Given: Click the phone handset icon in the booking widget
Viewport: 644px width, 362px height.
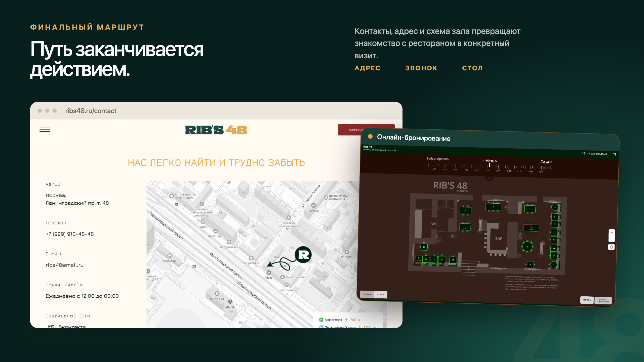Looking at the screenshot, I should (x=584, y=154).
